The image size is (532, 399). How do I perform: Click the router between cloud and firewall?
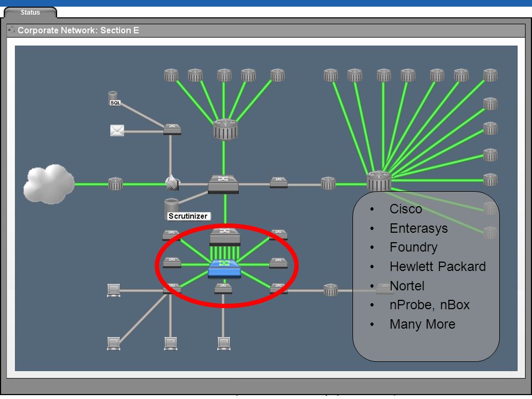click(x=115, y=183)
